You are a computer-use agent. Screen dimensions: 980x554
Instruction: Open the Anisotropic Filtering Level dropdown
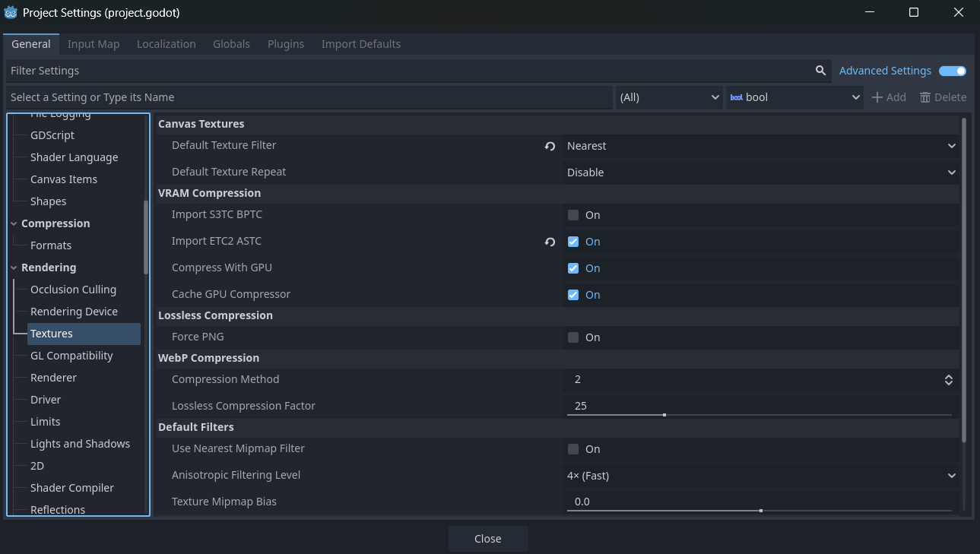coord(760,476)
